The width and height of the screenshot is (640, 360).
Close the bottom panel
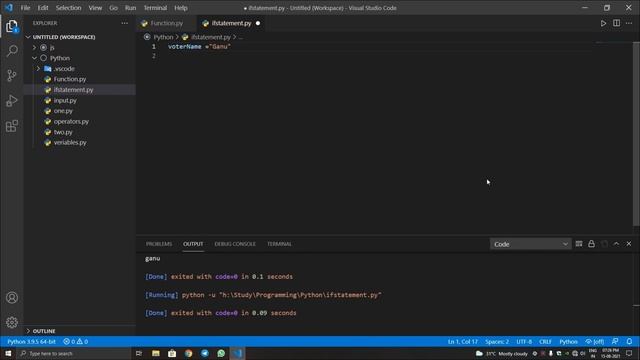coord(629,244)
